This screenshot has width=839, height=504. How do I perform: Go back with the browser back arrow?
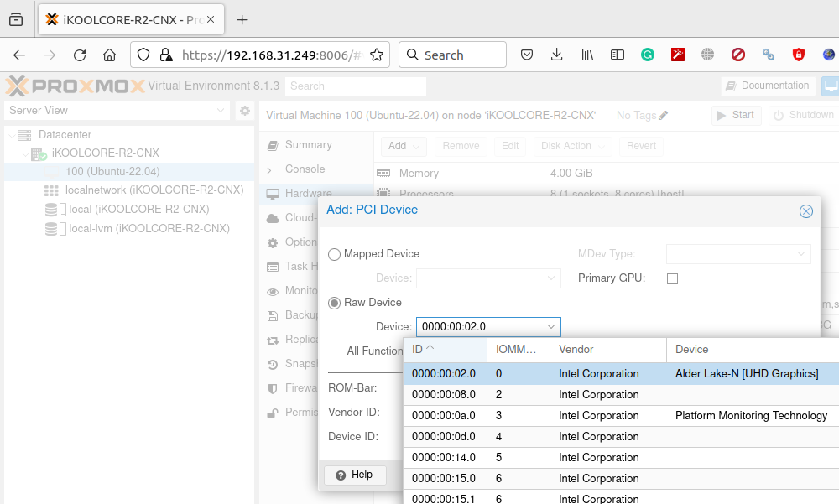[19, 55]
